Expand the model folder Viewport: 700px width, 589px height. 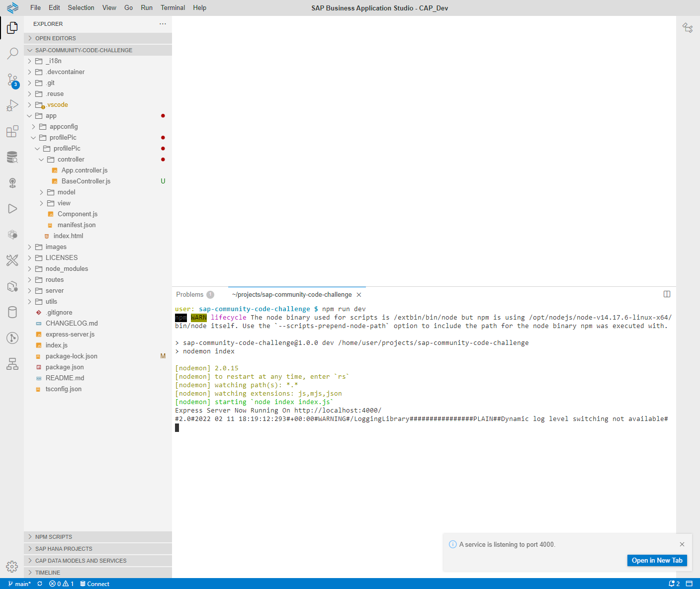[x=98, y=192]
